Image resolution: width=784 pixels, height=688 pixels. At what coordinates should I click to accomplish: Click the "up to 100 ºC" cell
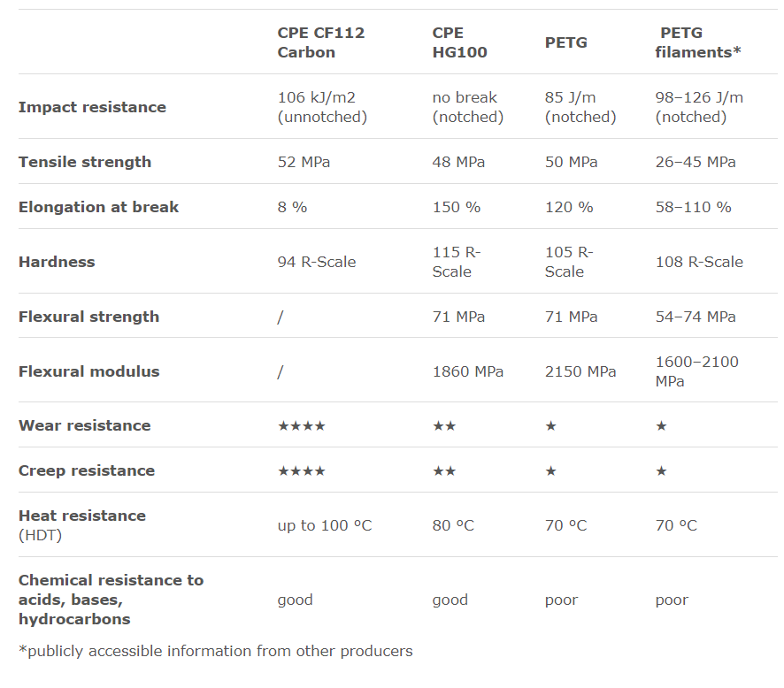point(325,525)
